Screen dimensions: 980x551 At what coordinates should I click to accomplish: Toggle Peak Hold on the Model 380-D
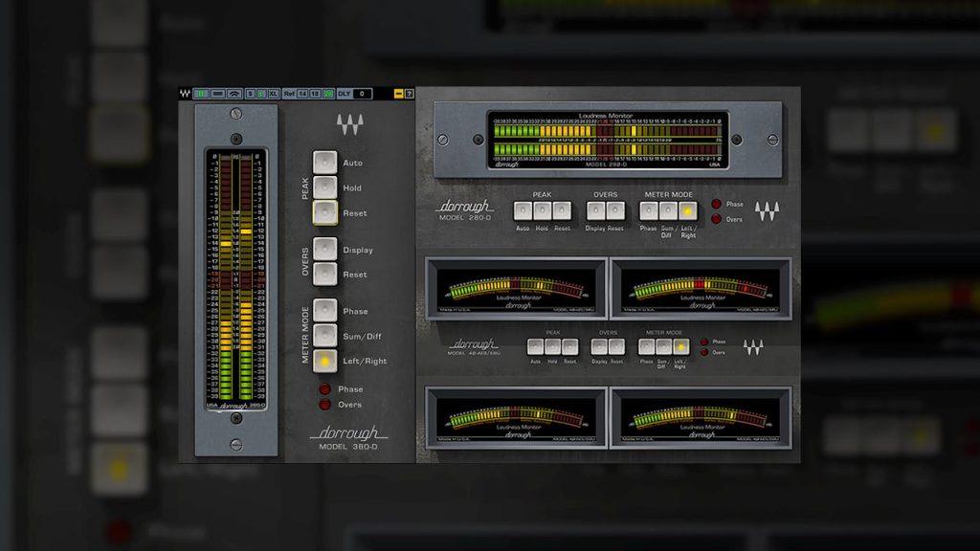[325, 187]
